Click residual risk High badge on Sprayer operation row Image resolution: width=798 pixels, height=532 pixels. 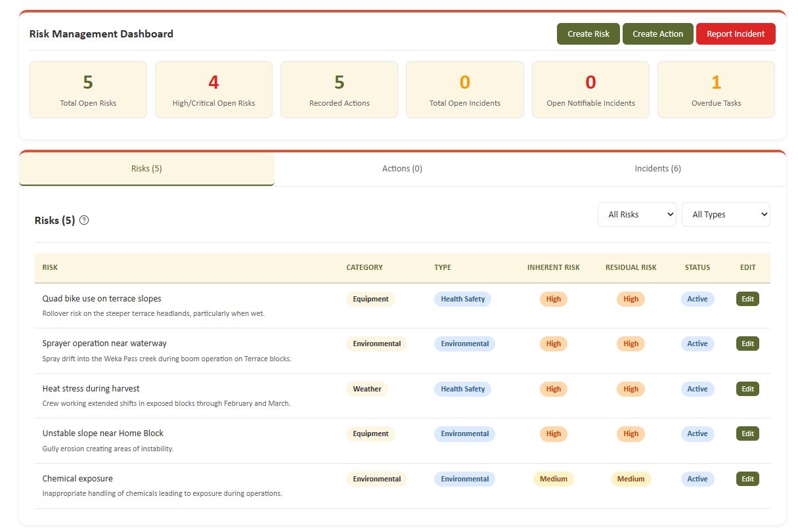pyautogui.click(x=631, y=344)
